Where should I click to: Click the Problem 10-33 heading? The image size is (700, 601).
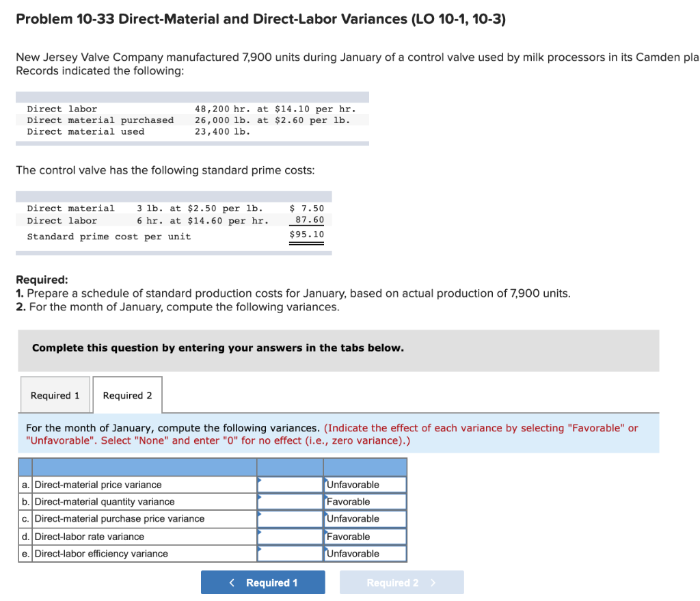click(x=260, y=18)
